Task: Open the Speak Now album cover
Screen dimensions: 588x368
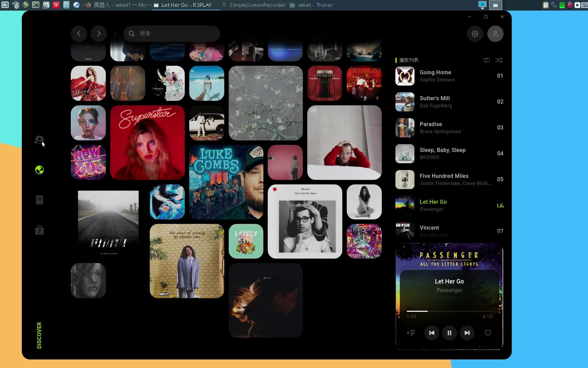Action: click(x=88, y=83)
